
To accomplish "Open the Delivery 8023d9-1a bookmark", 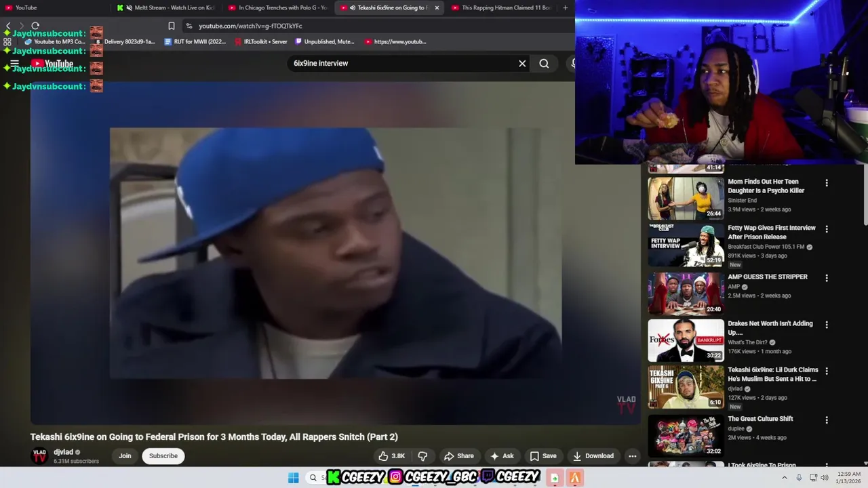I will [x=124, y=41].
